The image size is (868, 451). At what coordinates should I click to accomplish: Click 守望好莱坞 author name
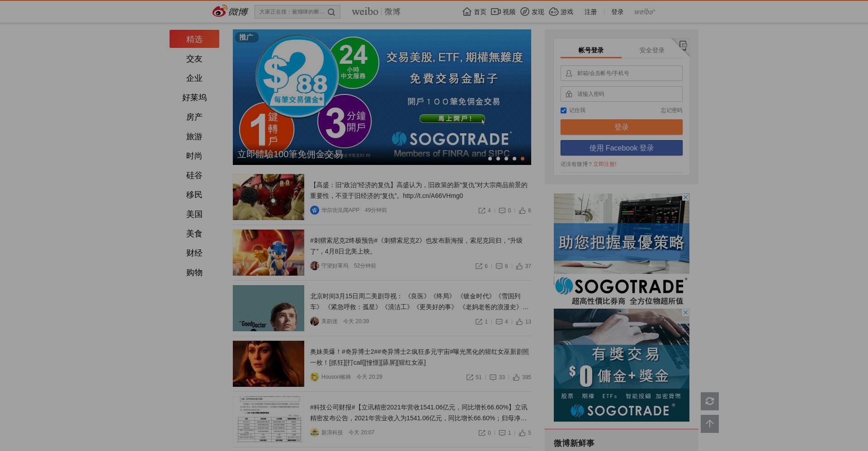click(x=335, y=266)
